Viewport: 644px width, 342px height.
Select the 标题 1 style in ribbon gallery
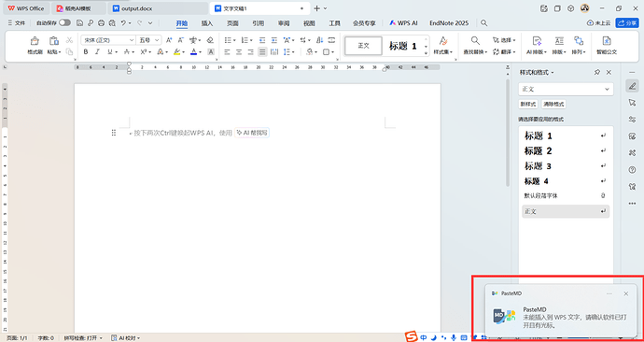403,46
